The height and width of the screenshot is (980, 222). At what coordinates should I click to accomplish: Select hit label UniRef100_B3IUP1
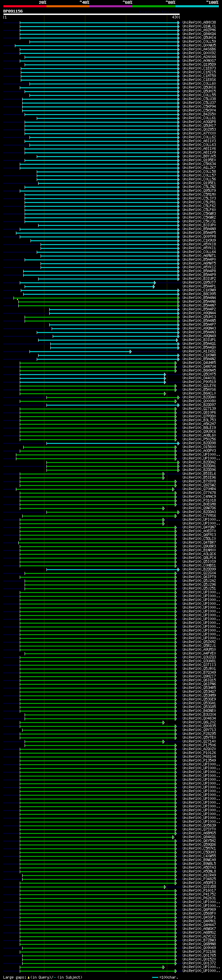pos(199,340)
